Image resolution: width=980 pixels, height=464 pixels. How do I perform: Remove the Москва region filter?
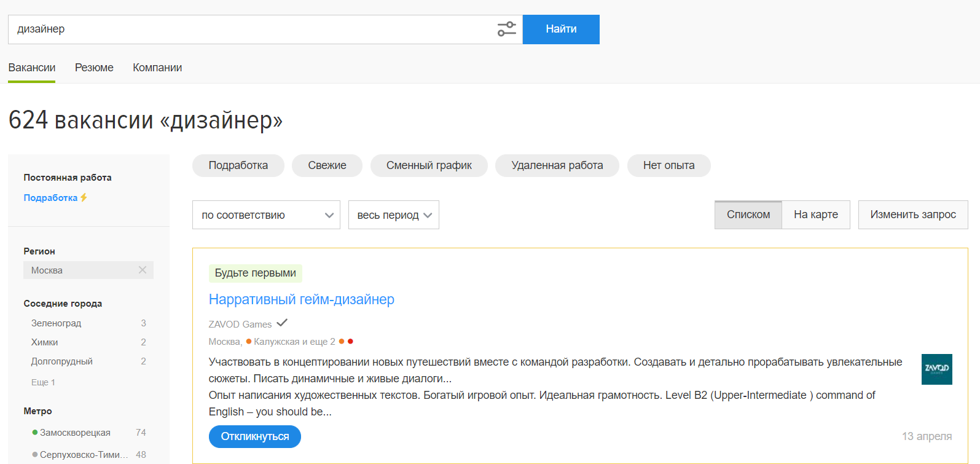point(143,270)
